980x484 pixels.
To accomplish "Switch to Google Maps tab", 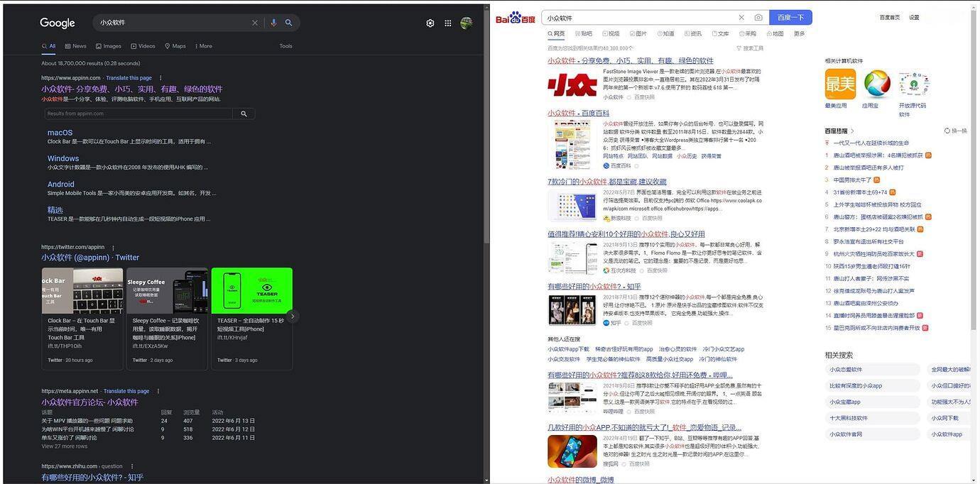I will [x=175, y=46].
